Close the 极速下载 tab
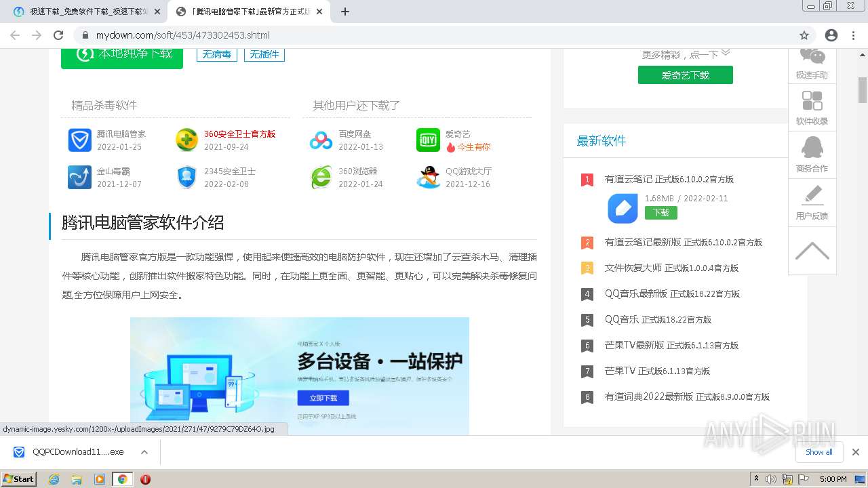This screenshot has height=488, width=868. pos(157,12)
